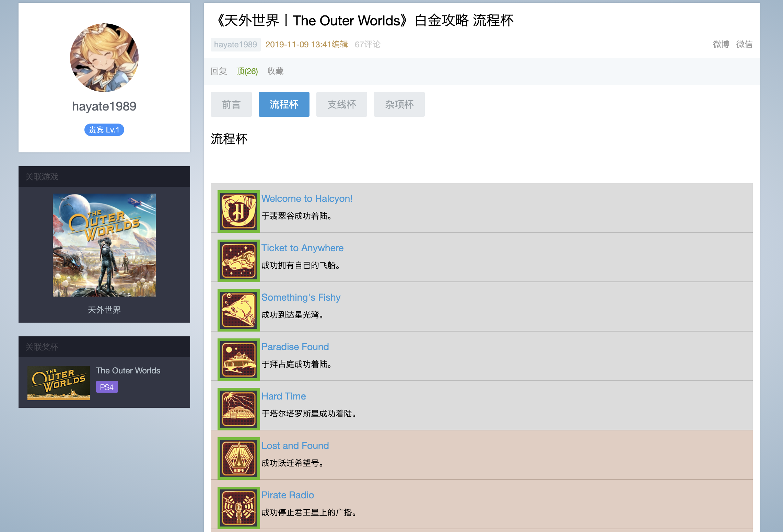Click the description 于拜占庭成功着陆。
This screenshot has width=783, height=532.
(297, 364)
